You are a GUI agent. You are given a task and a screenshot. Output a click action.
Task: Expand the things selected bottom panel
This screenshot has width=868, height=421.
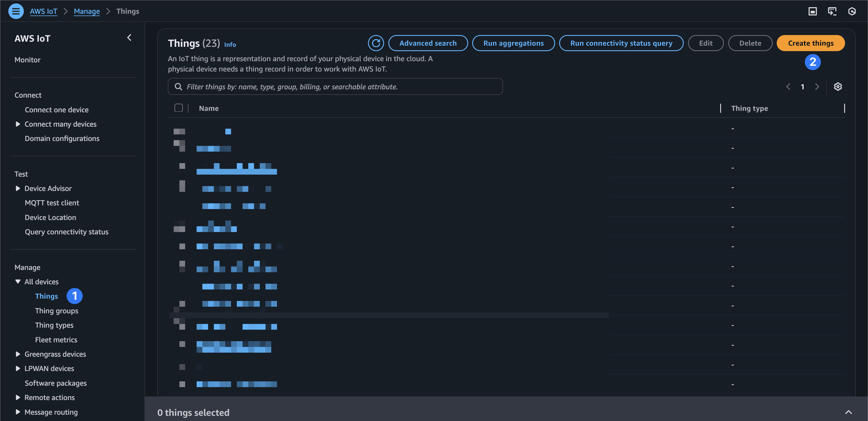pos(848,412)
